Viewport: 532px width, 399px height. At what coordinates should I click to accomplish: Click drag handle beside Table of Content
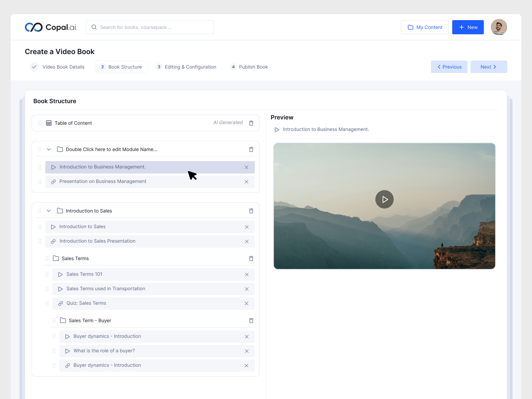point(40,123)
